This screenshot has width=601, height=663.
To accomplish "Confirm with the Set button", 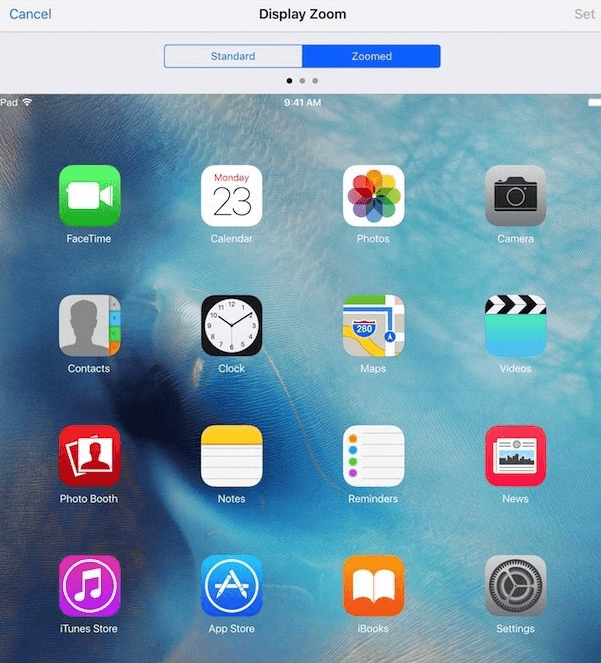I will click(x=585, y=14).
